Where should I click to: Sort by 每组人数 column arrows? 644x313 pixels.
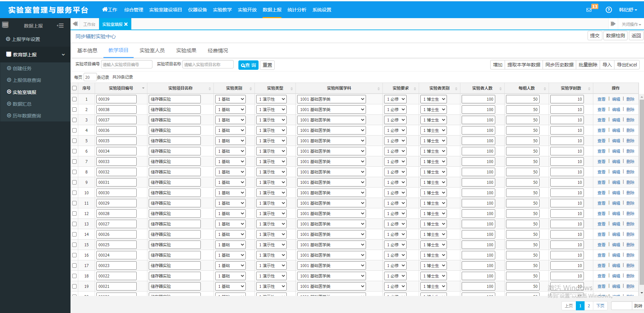545,89
